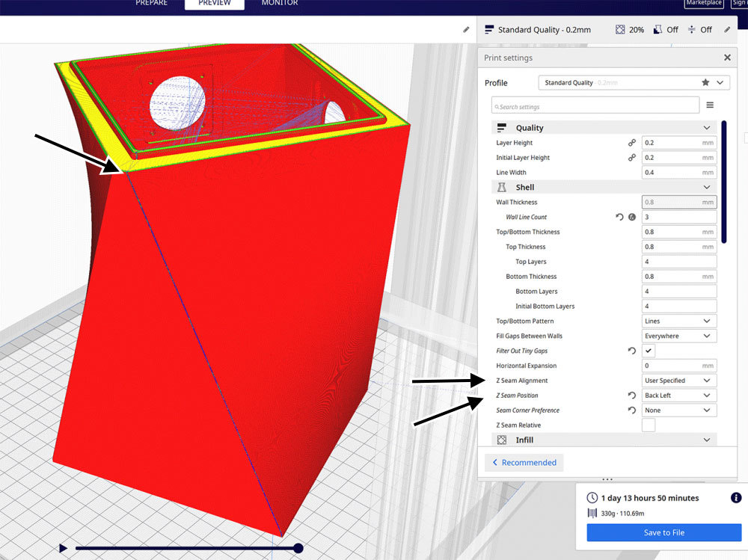
Task: Open the Z Seam Alignment dropdown
Action: [679, 381]
